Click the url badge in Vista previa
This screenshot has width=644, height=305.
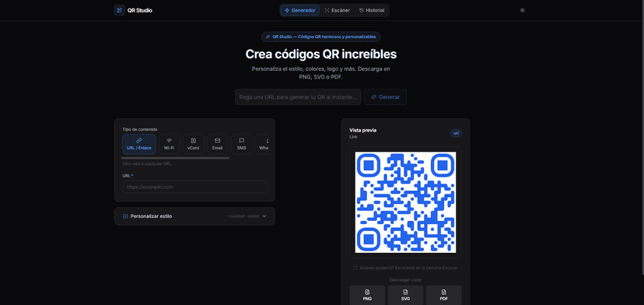456,133
